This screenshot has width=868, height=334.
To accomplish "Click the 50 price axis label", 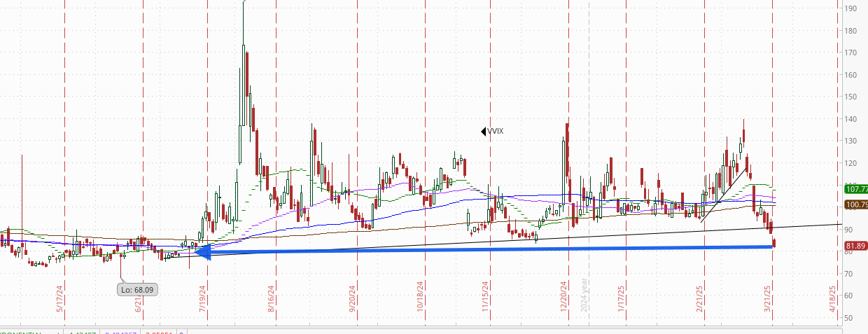I will pos(850,318).
